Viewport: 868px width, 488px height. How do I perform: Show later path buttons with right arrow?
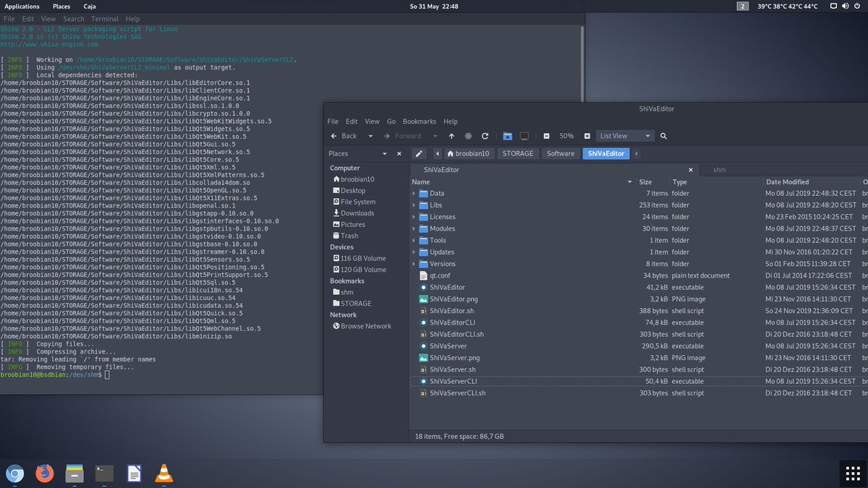[x=636, y=153]
